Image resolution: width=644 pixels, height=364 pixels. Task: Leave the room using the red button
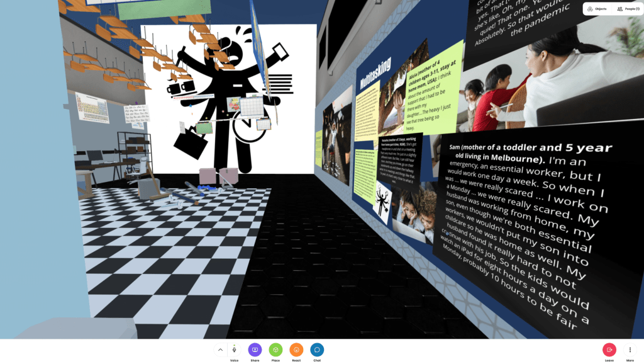(609, 350)
